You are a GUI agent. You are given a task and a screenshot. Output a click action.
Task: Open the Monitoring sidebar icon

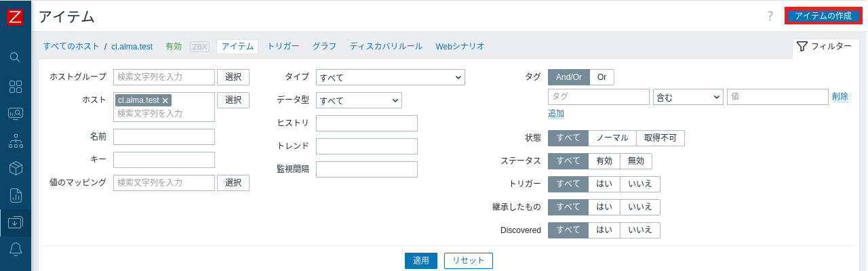click(15, 113)
